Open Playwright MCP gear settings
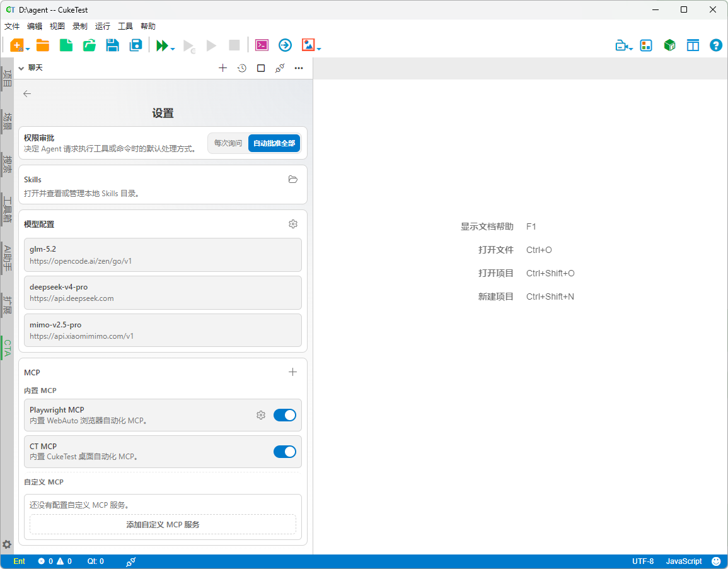 click(x=261, y=415)
